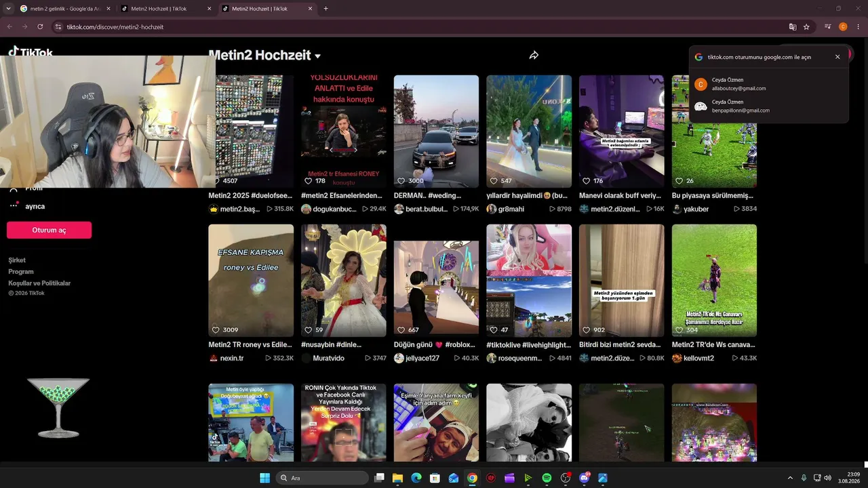Expand the Metin2 Hochzeit title dropdown
The width and height of the screenshot is (868, 488).
pos(317,56)
